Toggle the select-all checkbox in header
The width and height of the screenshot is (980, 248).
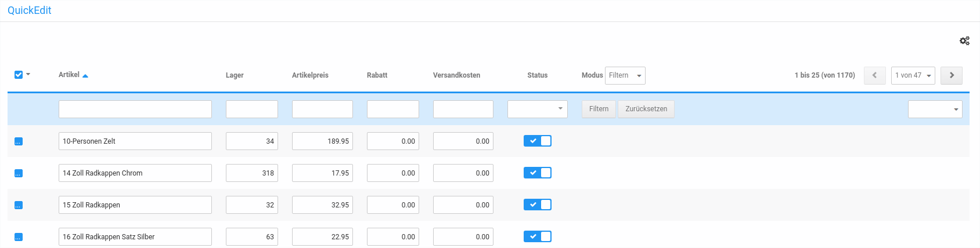point(19,75)
